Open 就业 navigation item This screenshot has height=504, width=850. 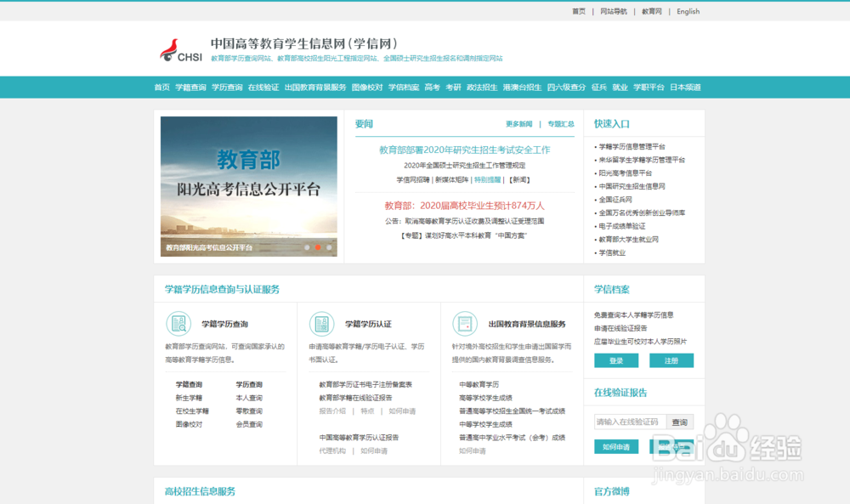click(620, 88)
